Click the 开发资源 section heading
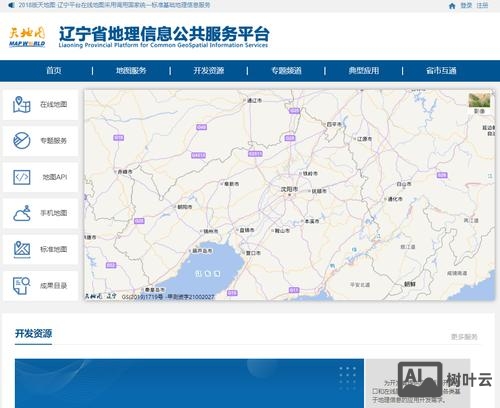This screenshot has height=408, width=500. 33,333
